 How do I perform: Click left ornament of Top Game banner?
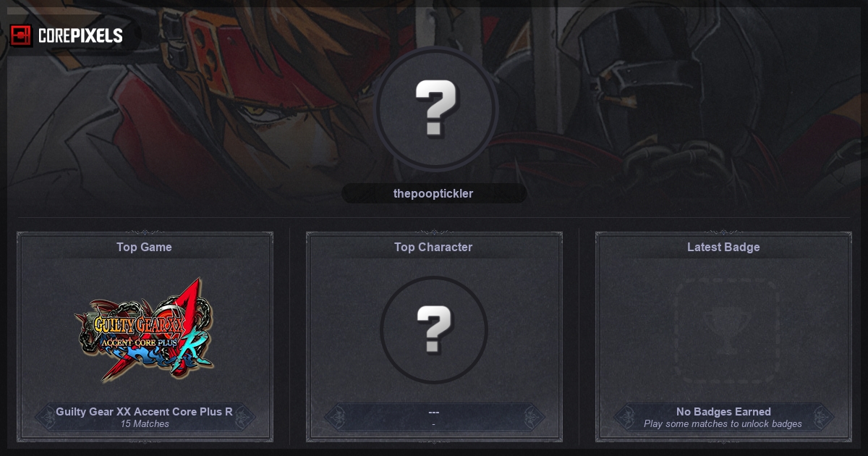[46, 417]
